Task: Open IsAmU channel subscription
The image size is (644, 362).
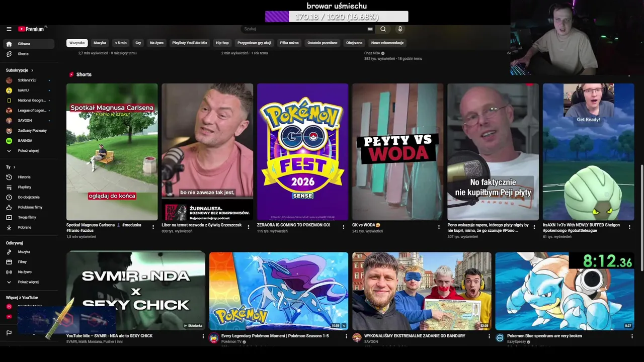Action: (30, 90)
